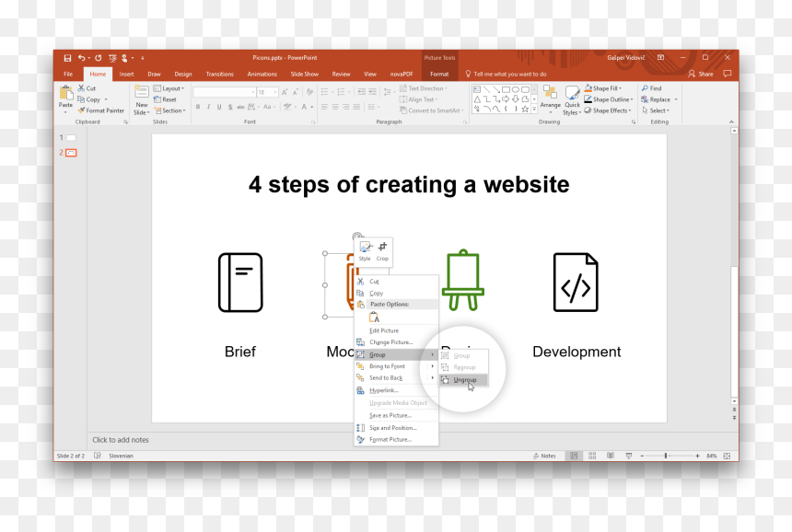Click the Crop icon on mini toolbar
Viewport: 792px width, 532px height.
[x=382, y=247]
